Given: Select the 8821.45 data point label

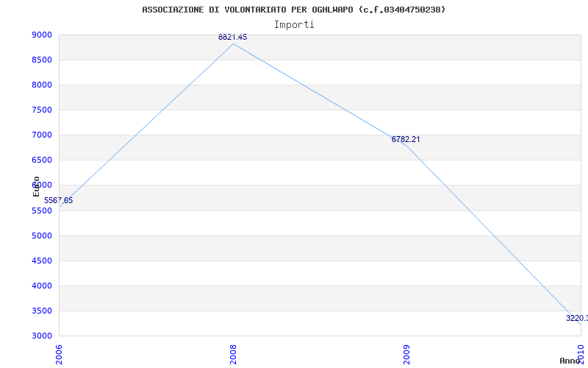Looking at the screenshot, I should click(232, 37).
